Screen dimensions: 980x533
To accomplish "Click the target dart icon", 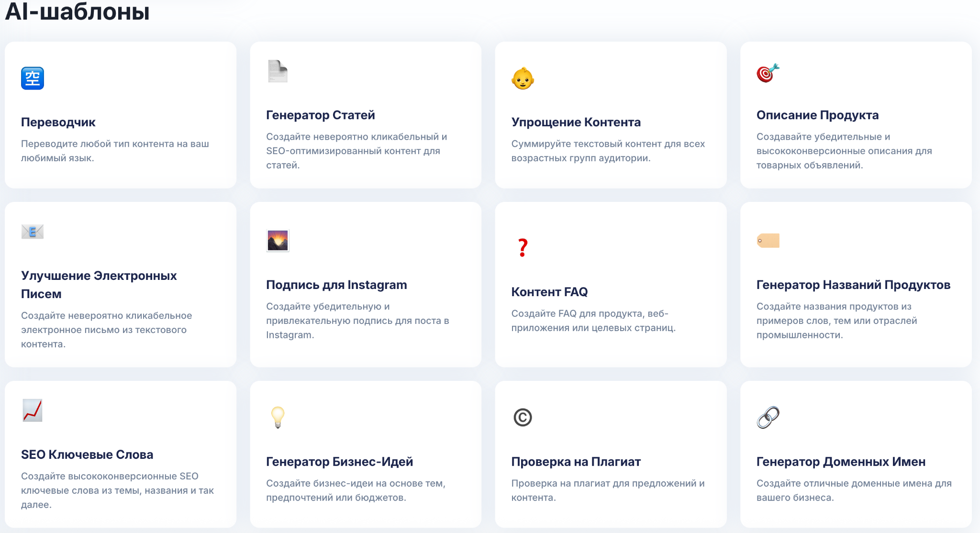I will [x=768, y=73].
